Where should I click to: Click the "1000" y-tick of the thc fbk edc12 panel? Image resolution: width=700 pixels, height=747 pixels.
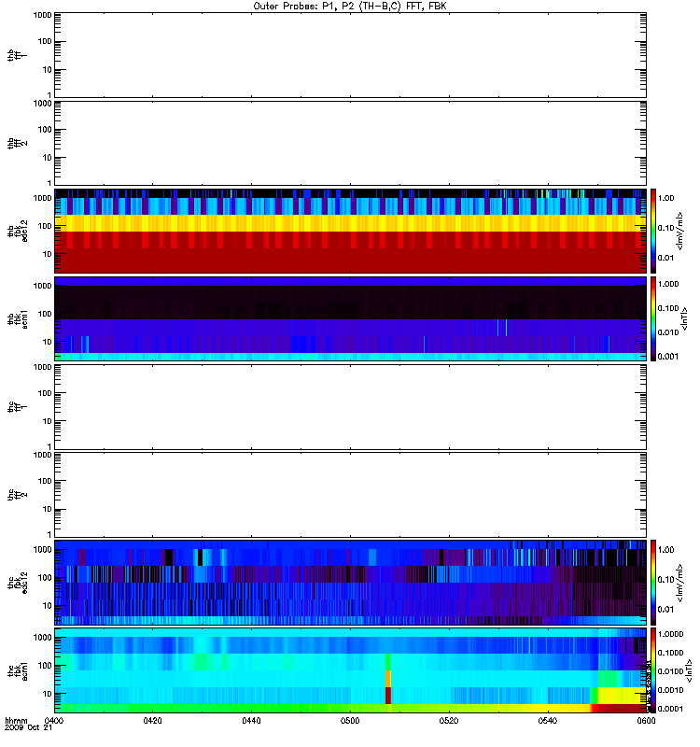[x=42, y=549]
